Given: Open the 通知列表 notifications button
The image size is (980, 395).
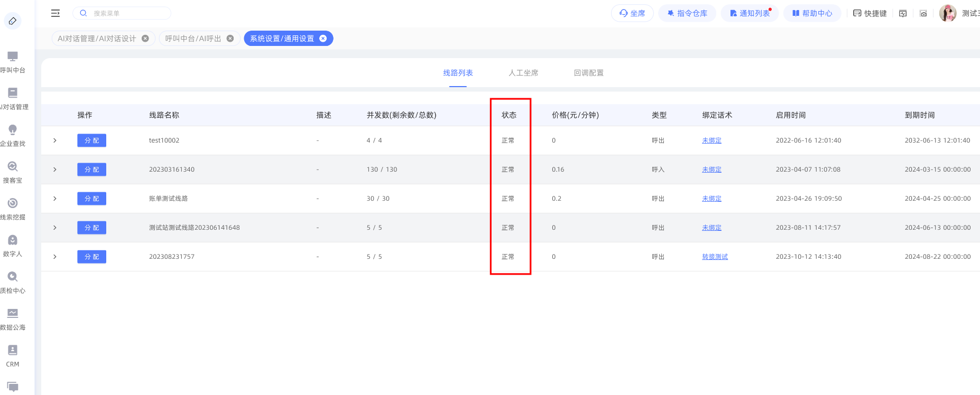Looking at the screenshot, I should [750, 13].
